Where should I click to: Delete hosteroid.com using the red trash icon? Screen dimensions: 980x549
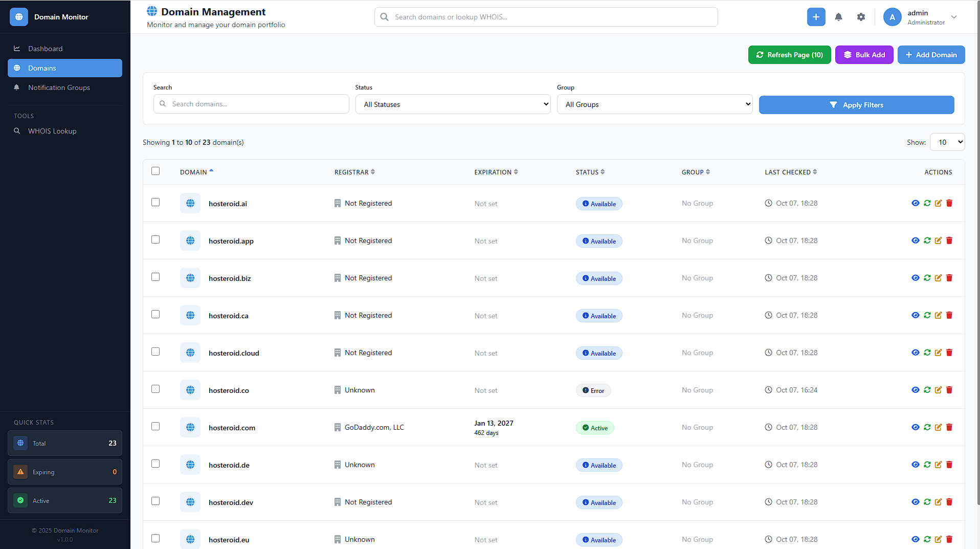(x=949, y=427)
